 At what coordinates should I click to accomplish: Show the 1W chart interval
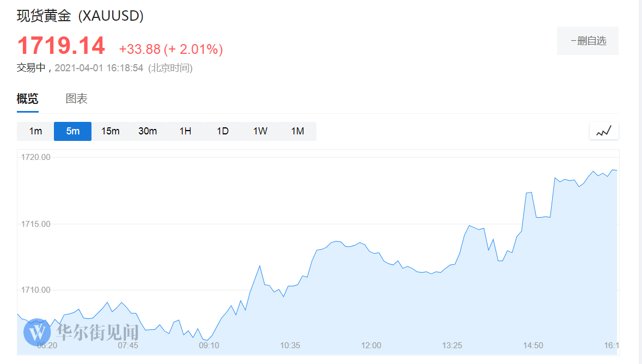260,131
